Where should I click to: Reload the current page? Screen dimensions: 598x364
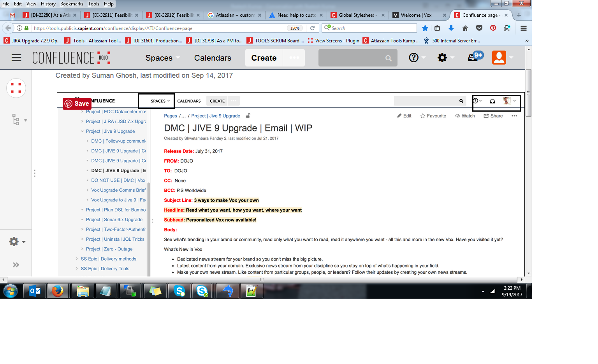click(312, 28)
